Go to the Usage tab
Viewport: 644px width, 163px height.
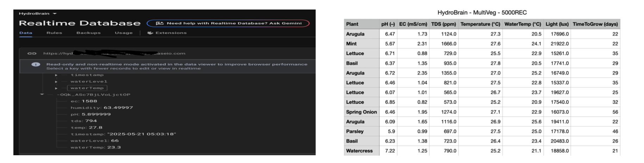[x=124, y=33]
